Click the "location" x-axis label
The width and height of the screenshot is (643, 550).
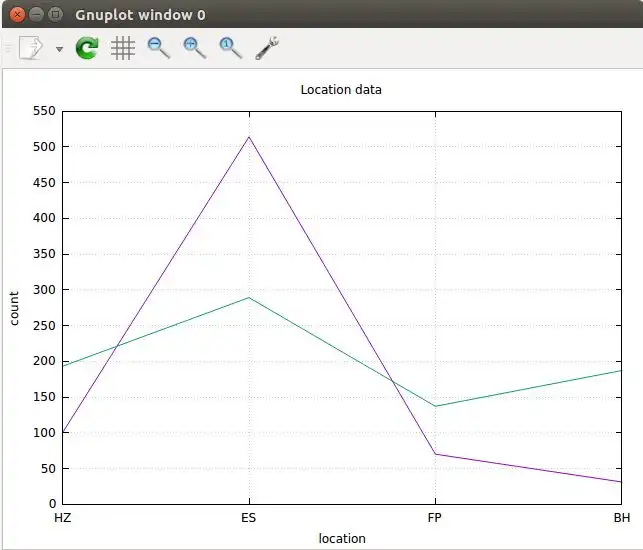342,538
